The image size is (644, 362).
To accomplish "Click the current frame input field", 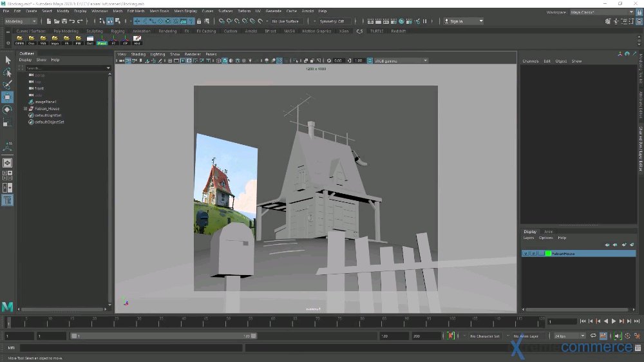I will pyautogui.click(x=562, y=321).
